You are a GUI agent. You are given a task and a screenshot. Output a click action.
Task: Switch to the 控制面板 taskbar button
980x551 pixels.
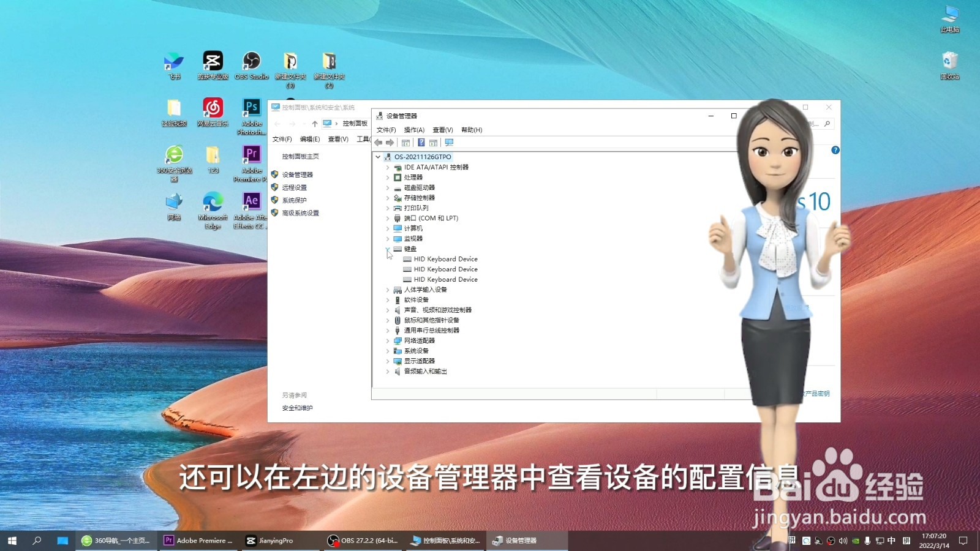coord(445,541)
